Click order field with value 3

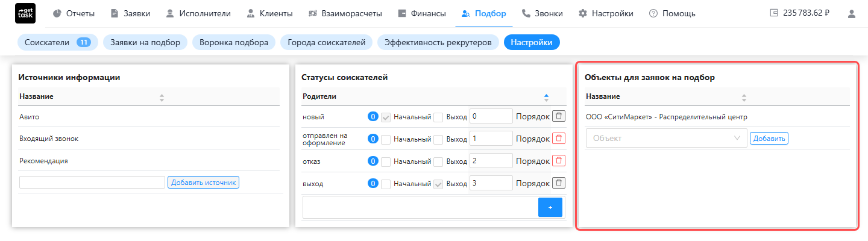(491, 183)
